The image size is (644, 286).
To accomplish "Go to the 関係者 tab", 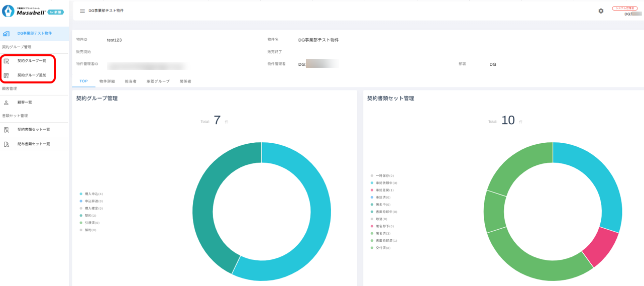I will (185, 81).
